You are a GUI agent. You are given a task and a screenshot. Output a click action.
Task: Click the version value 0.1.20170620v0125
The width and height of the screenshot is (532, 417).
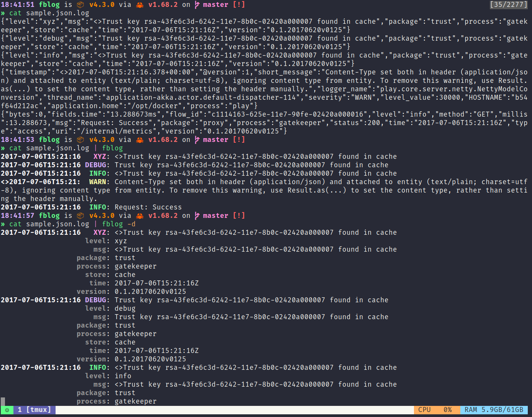coord(150,291)
